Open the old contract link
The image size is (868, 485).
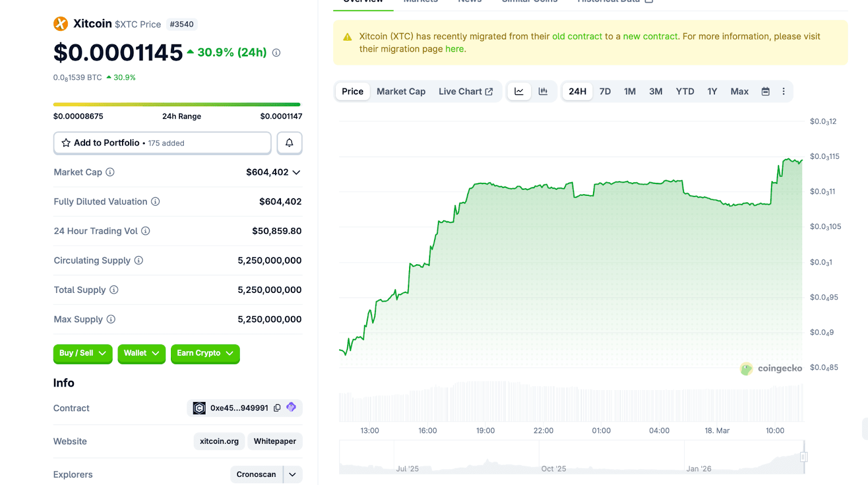577,36
